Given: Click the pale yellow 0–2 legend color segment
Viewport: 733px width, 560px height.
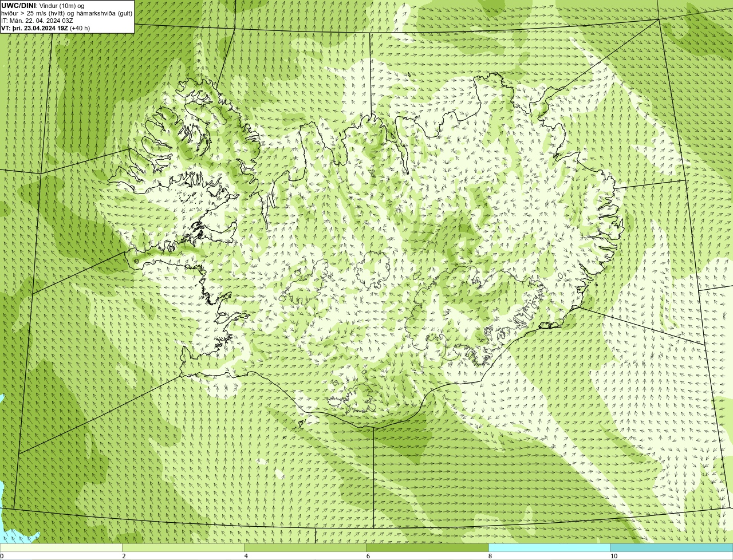Looking at the screenshot, I should [x=61, y=547].
